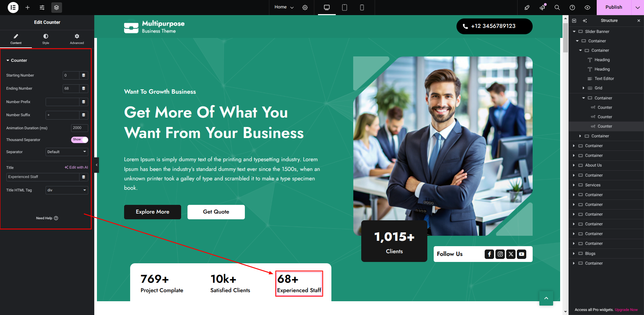Open the X social icon

pyautogui.click(x=511, y=254)
